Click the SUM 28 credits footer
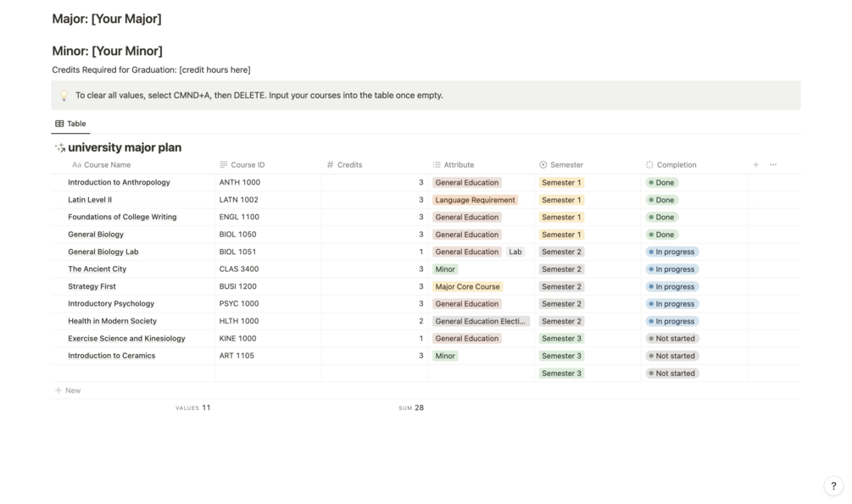Viewport: 852px width, 504px height. (x=411, y=408)
